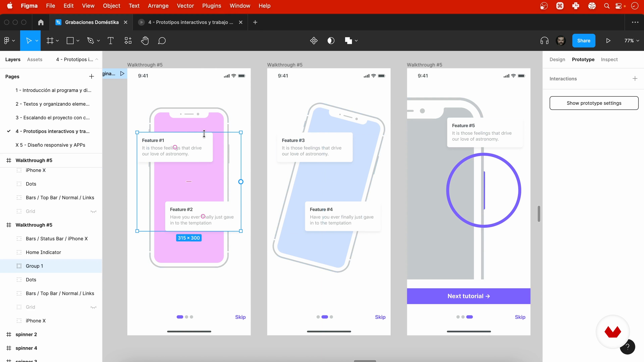The width and height of the screenshot is (644, 362).
Task: Expand shape tools dropdown arrow
Action: (78, 41)
